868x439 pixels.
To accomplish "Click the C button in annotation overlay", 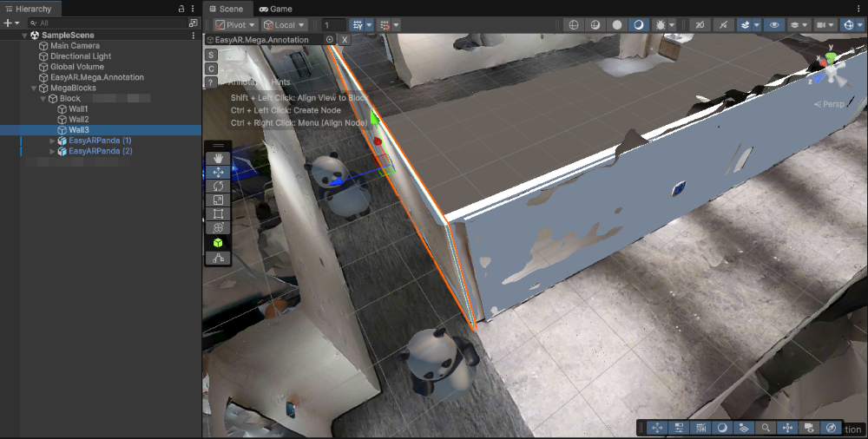I will click(x=211, y=69).
